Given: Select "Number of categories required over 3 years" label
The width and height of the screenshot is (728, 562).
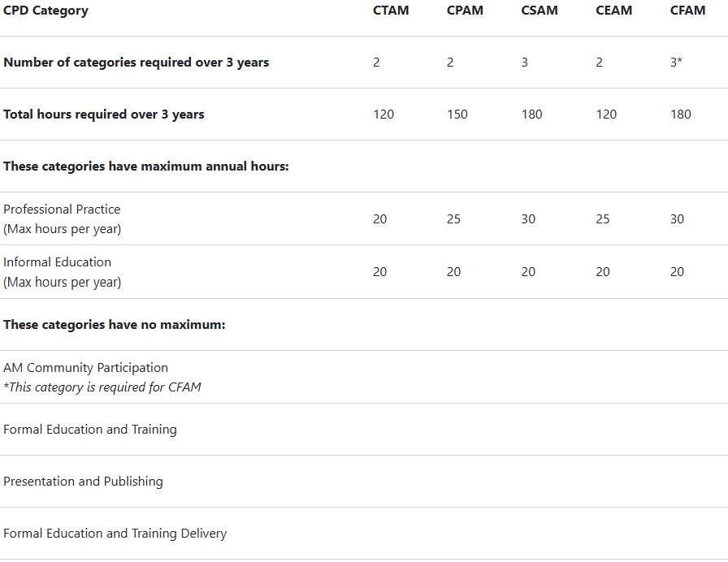Looking at the screenshot, I should point(136,63).
